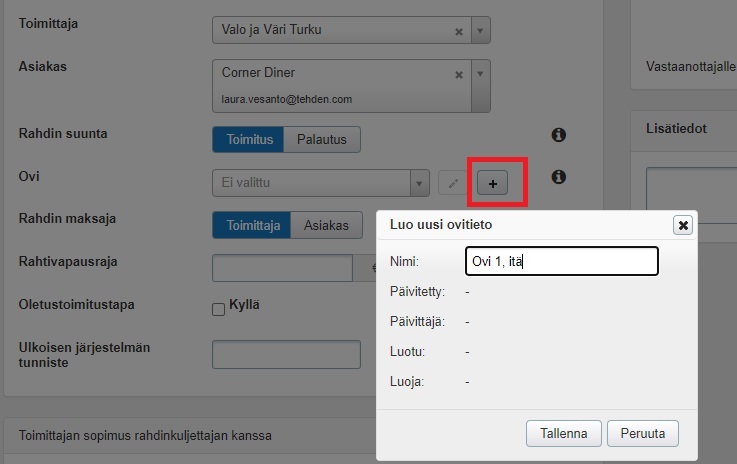Click info icon in the Ovi row

tap(559, 177)
